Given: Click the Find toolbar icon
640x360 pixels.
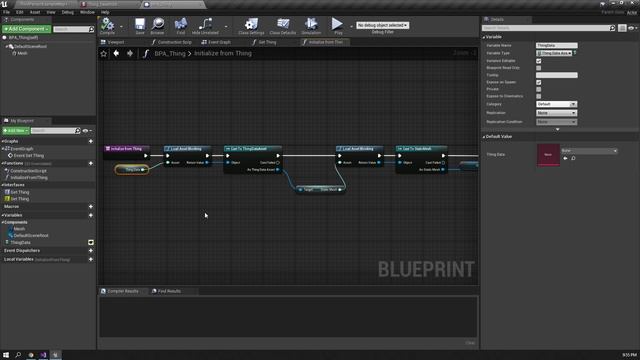Looking at the screenshot, I should (x=180, y=25).
